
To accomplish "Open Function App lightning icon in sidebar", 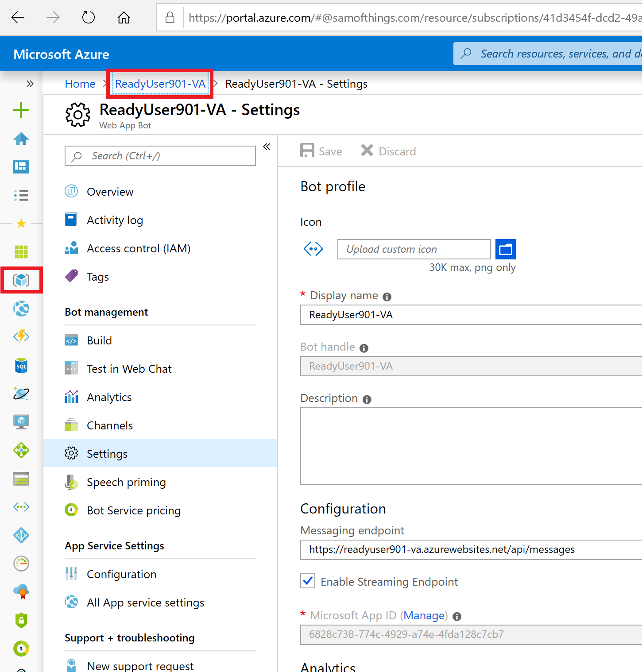I will [x=21, y=337].
